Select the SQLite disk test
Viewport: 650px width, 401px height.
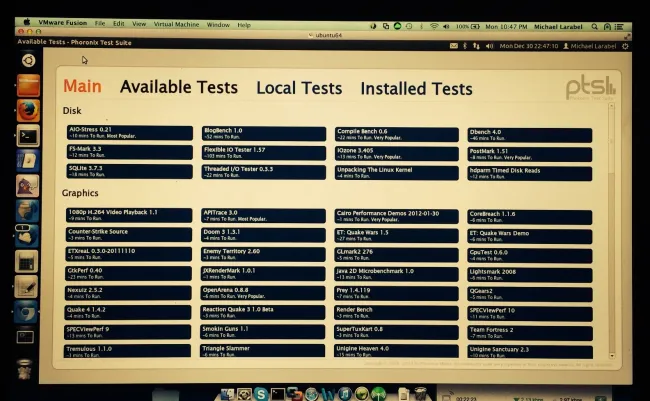(x=130, y=171)
